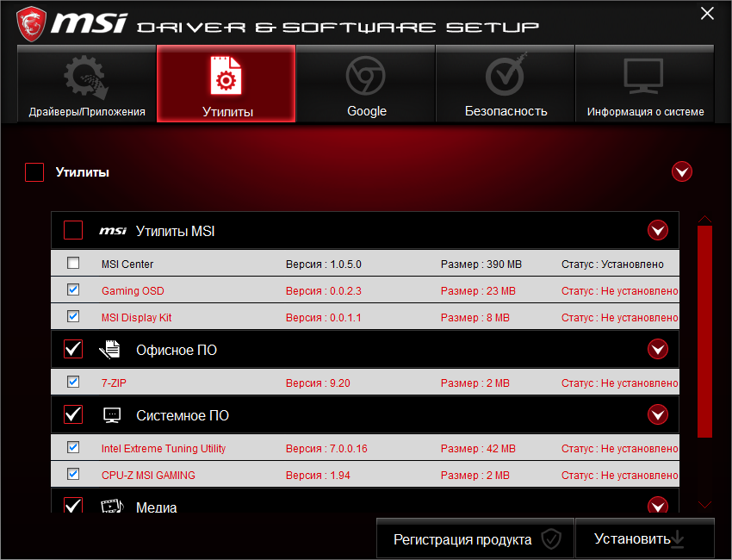Click the Gaming OSD entry name
Image resolution: width=732 pixels, height=560 pixels.
point(133,290)
